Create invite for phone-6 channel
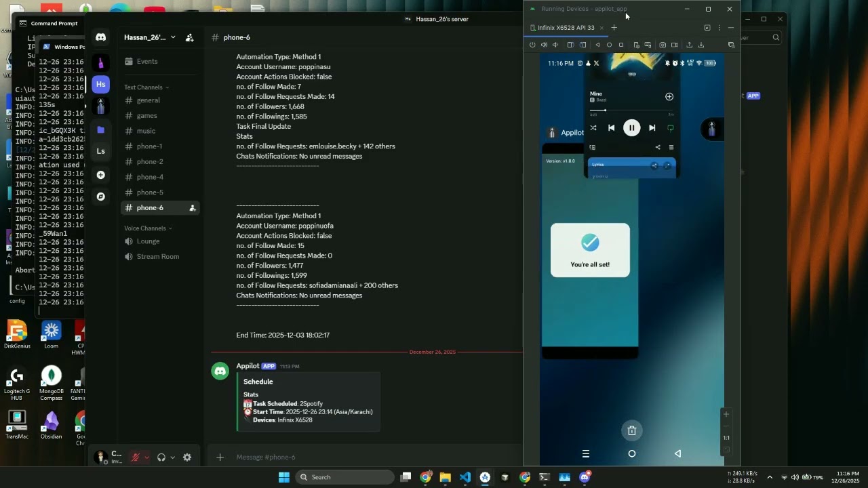868x488 pixels. click(193, 208)
